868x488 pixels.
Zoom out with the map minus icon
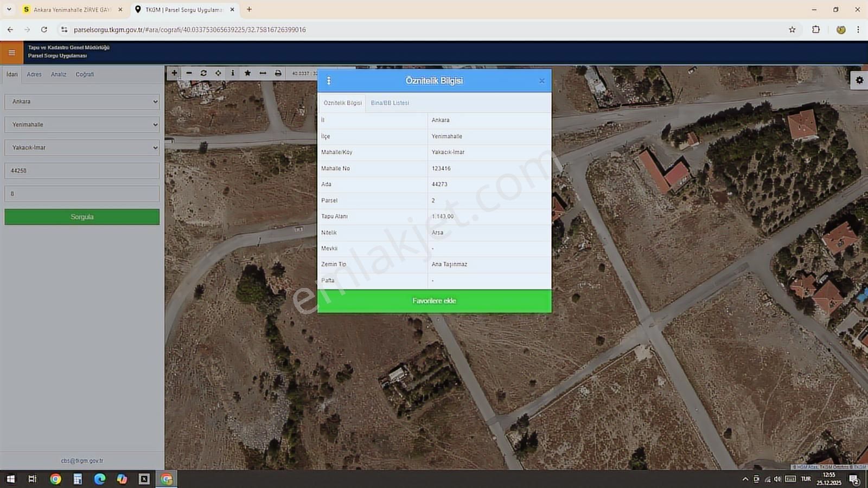[189, 73]
